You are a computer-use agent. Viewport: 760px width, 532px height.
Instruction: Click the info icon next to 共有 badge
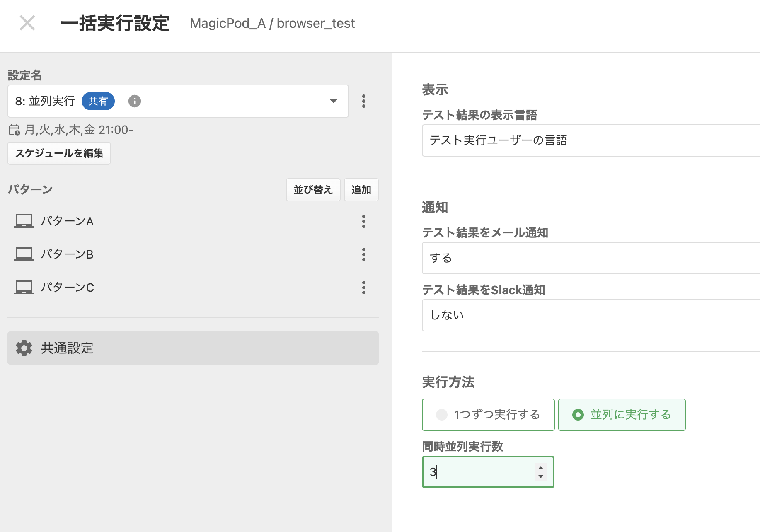coord(135,101)
